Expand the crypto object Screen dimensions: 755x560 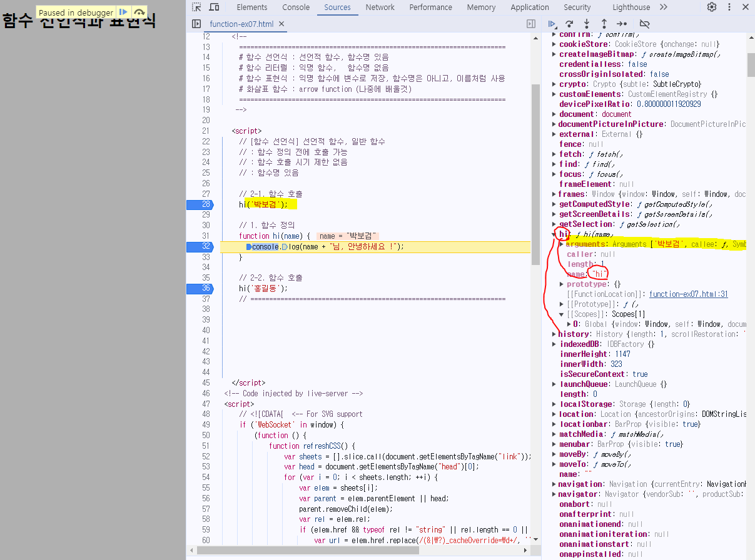point(554,84)
